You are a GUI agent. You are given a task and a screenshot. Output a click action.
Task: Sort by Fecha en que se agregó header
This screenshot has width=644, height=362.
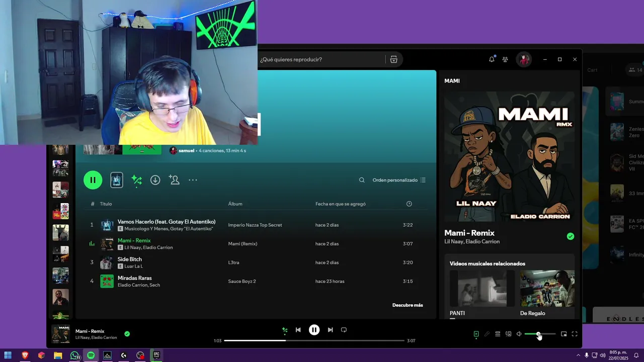click(x=341, y=204)
